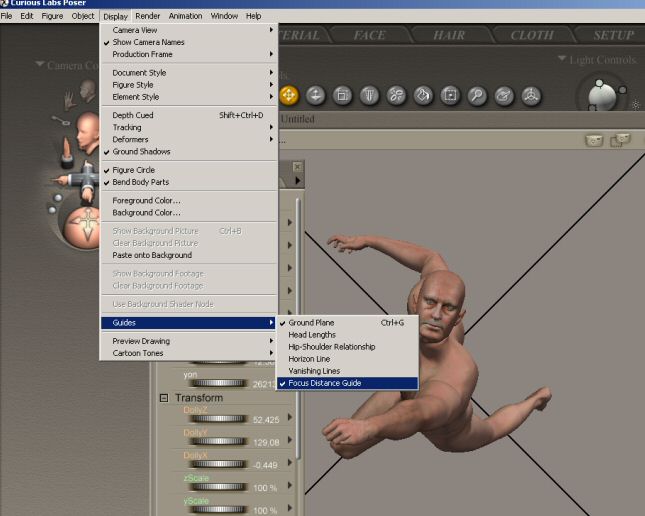Choose Foreground Color menu item
The height and width of the screenshot is (516, 645).
(189, 200)
